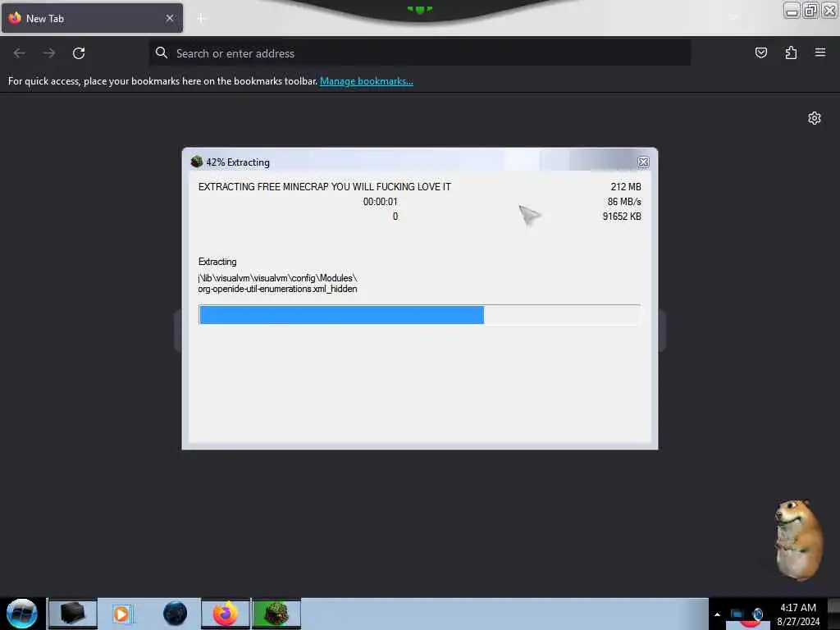The width and height of the screenshot is (840, 630).
Task: Switch to the Minecraft block taskbar app
Action: click(x=276, y=614)
